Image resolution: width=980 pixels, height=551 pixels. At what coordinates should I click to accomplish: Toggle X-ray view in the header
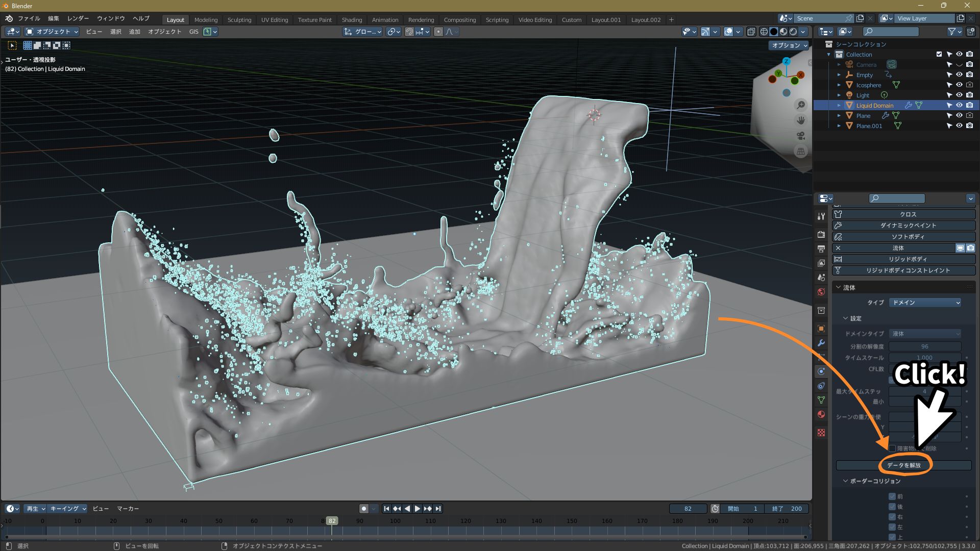[x=751, y=32]
